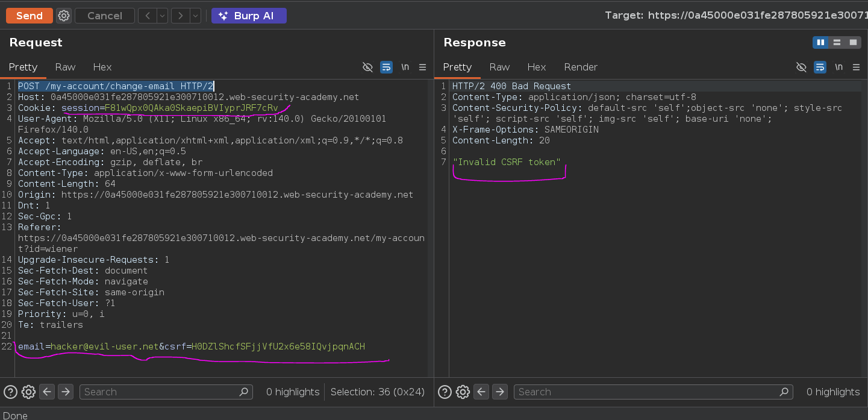Click the Content-Length: 64 request header
This screenshot has width=868, height=420.
click(x=66, y=184)
